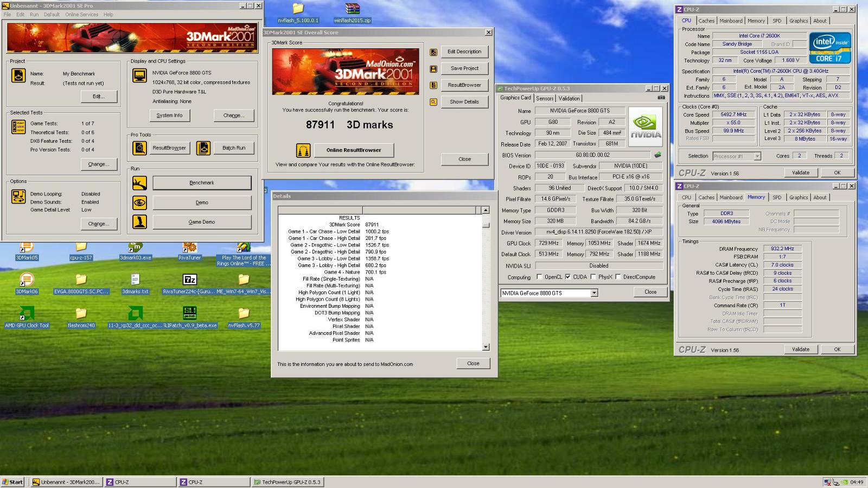The height and width of the screenshot is (488, 868).
Task: Click the Details list scrollbar up arrow
Action: coord(486,210)
